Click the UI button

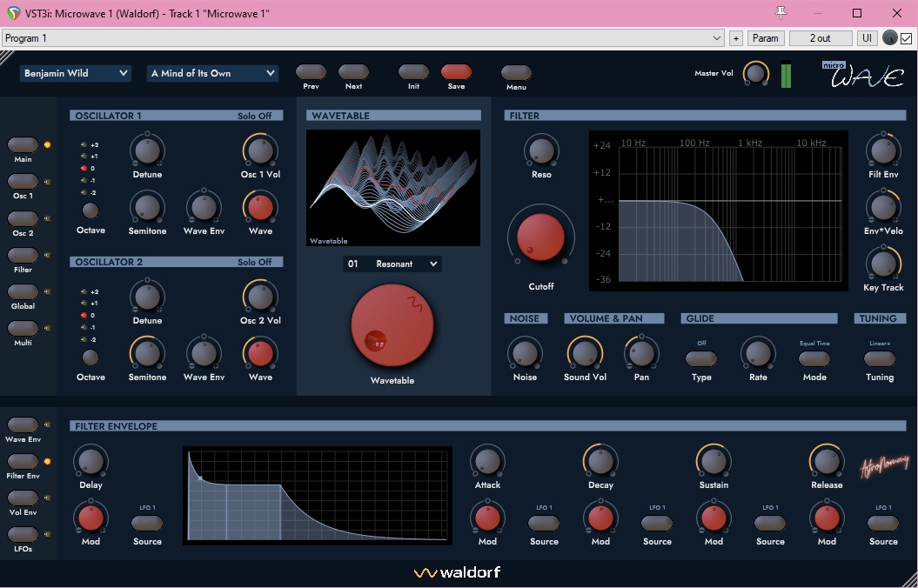(867, 38)
